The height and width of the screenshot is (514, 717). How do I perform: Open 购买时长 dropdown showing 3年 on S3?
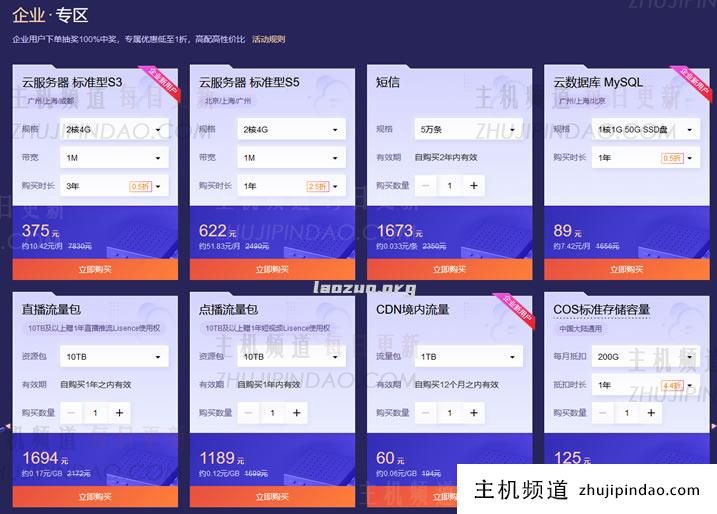(114, 186)
